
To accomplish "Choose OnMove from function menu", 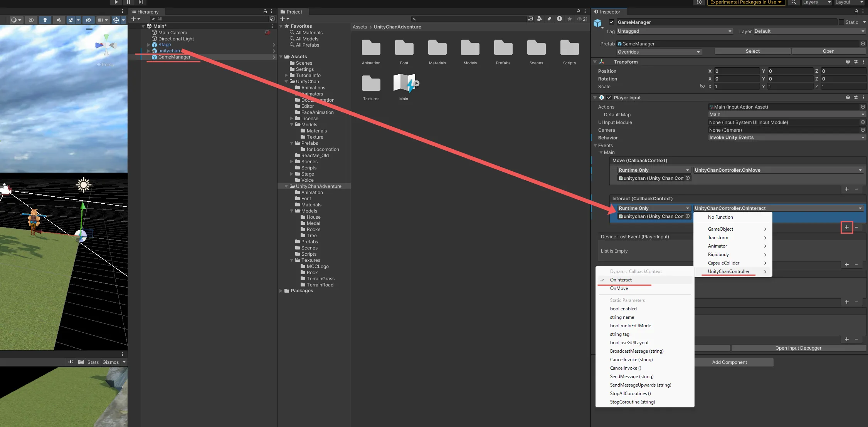I will (x=619, y=289).
